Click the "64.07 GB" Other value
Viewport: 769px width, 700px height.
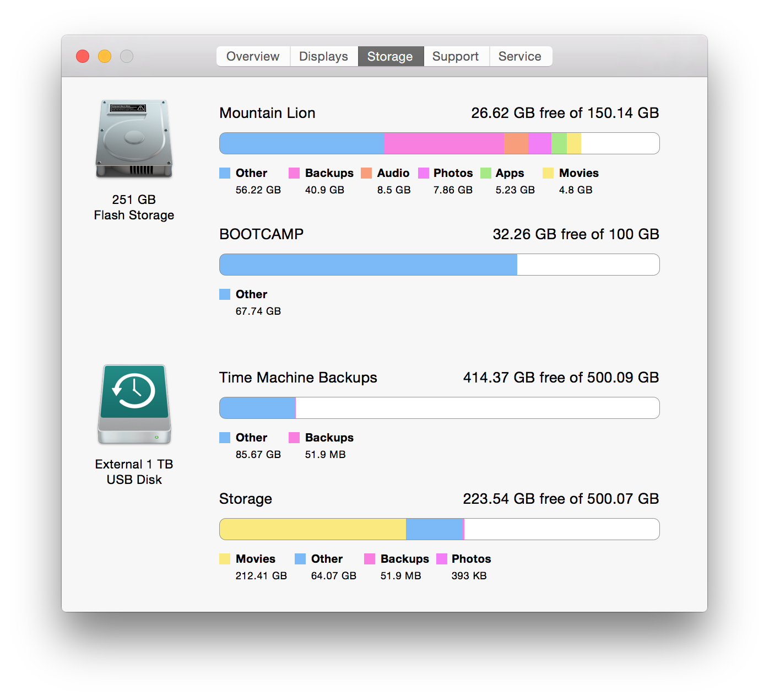pyautogui.click(x=334, y=576)
